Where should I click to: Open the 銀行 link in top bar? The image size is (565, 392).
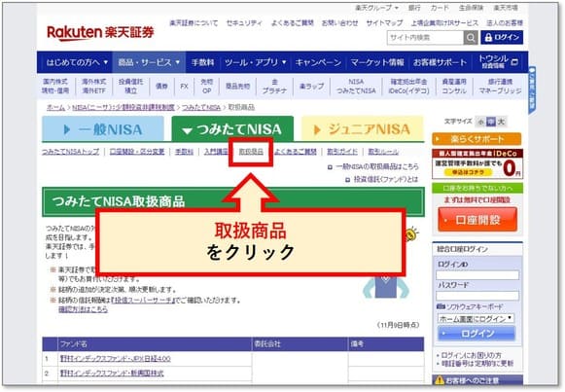414,8
